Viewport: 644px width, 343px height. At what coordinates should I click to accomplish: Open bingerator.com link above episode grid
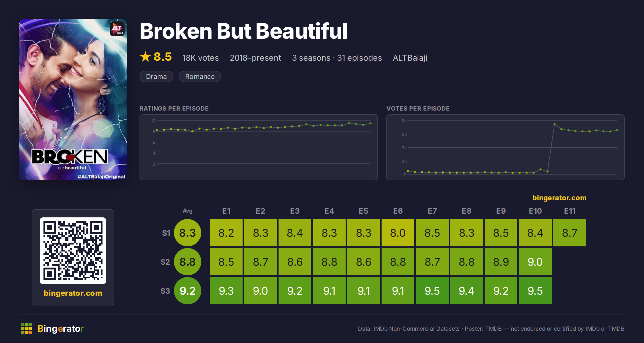pyautogui.click(x=559, y=198)
